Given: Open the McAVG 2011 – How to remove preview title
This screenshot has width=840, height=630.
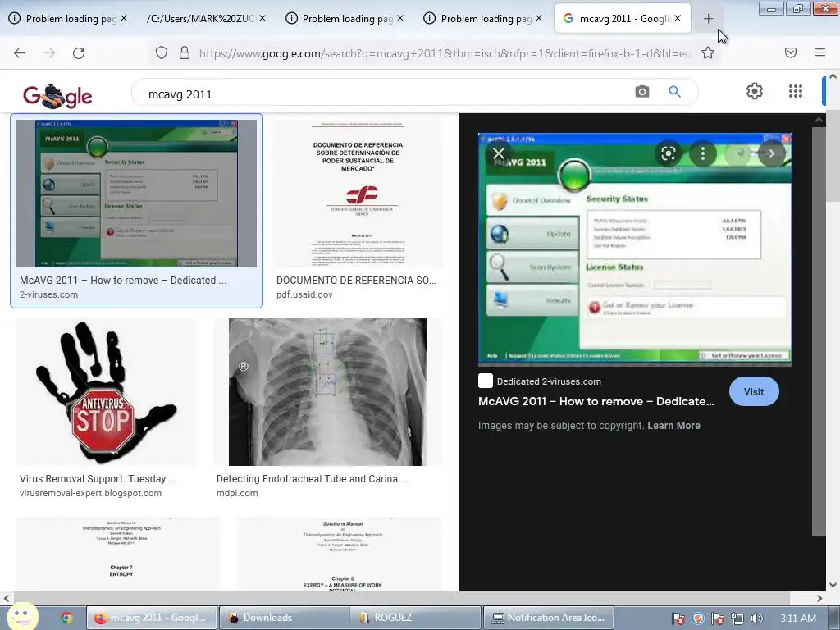Looking at the screenshot, I should 596,401.
